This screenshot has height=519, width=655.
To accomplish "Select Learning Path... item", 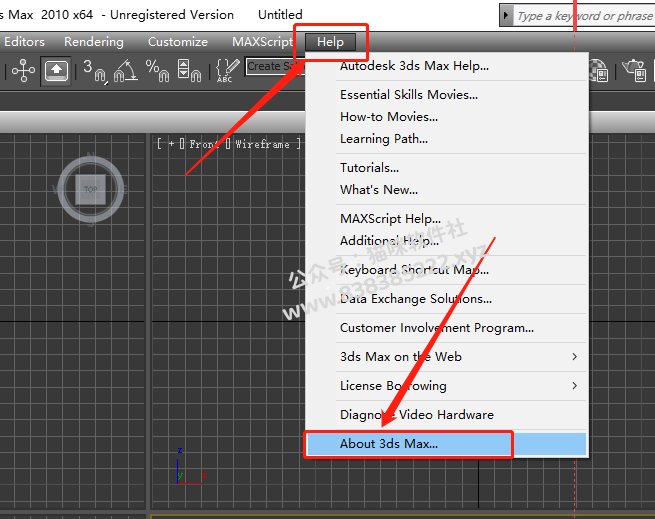I will point(447,139).
